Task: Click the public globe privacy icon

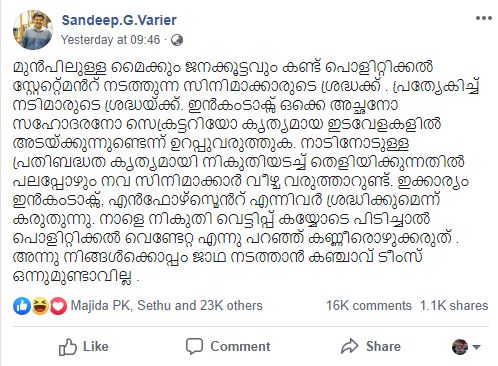Action: tap(177, 40)
